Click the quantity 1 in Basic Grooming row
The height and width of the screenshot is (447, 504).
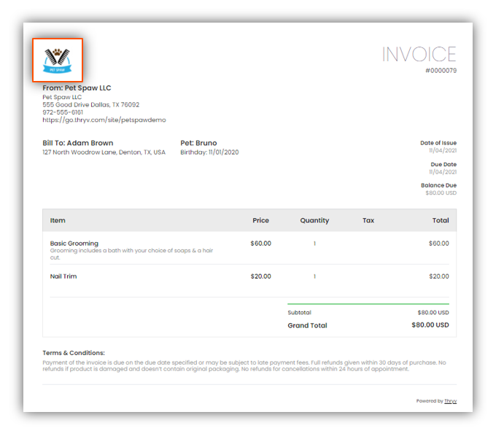(x=314, y=244)
